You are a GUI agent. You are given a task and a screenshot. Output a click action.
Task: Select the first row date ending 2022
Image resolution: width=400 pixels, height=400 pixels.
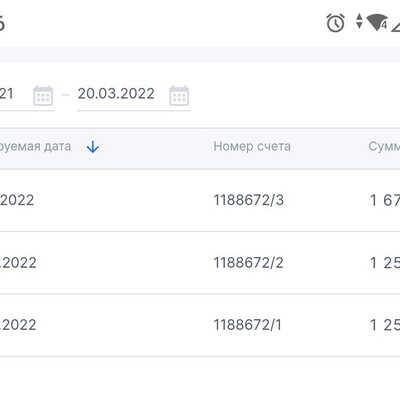click(x=17, y=200)
